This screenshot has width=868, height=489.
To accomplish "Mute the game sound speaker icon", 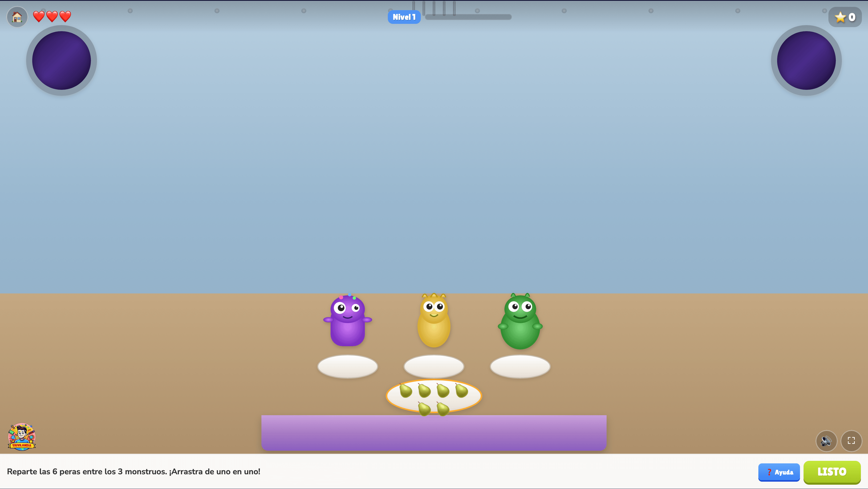I will 826,441.
